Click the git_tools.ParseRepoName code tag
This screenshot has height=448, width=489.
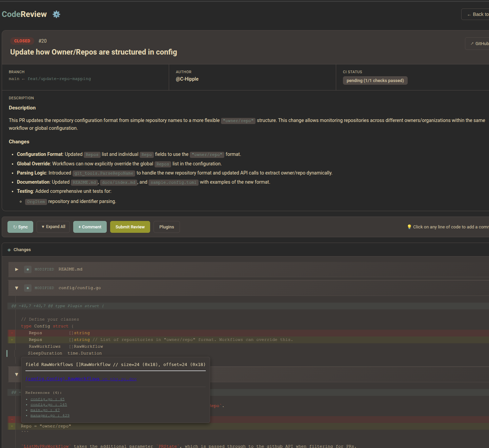(104, 173)
